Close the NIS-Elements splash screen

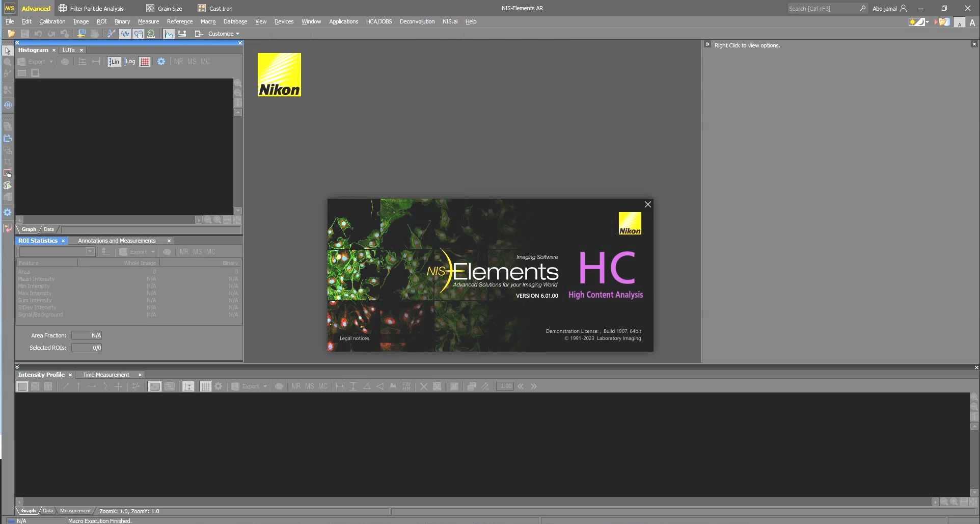coord(648,204)
